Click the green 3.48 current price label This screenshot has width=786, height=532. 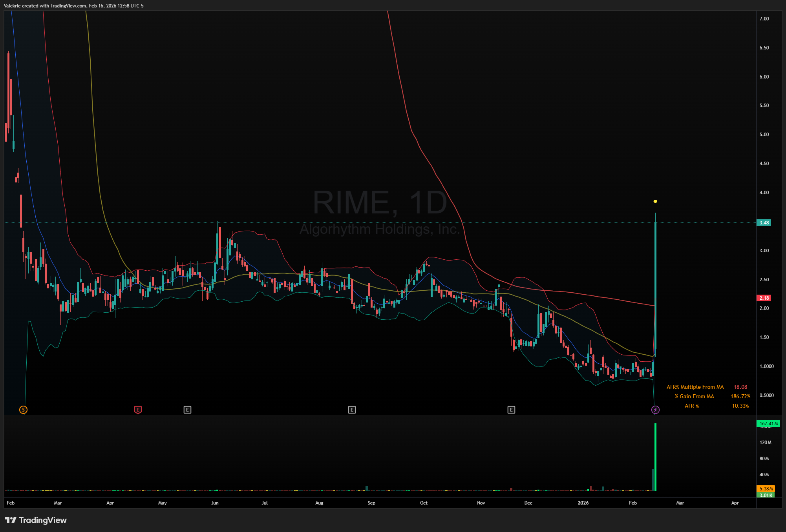tap(764, 223)
